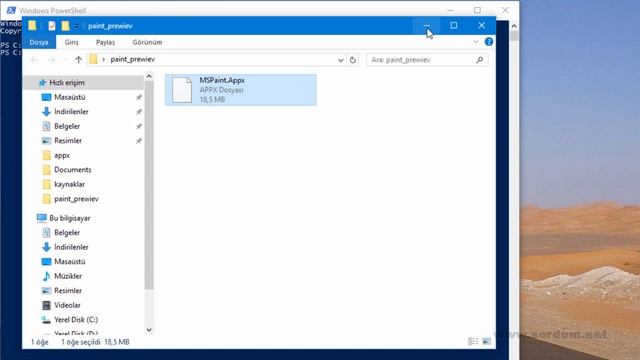Open Resimler under Hızlı erişim
640x360 pixels.
68,140
